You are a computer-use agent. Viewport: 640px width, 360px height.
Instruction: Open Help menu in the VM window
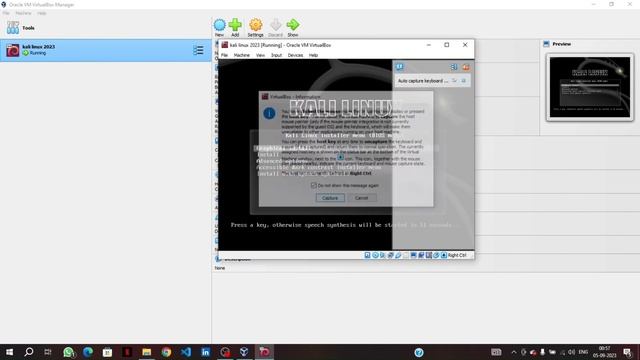pyautogui.click(x=313, y=55)
